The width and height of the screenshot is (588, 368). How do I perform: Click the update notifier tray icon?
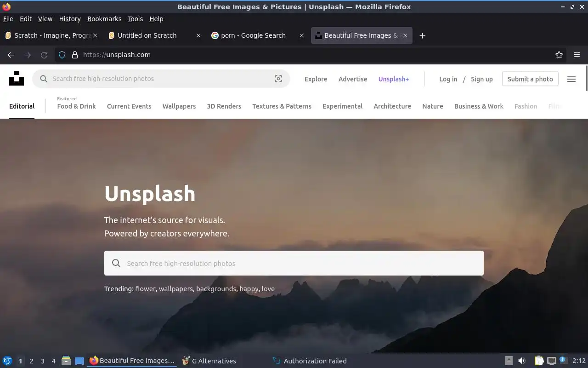563,360
